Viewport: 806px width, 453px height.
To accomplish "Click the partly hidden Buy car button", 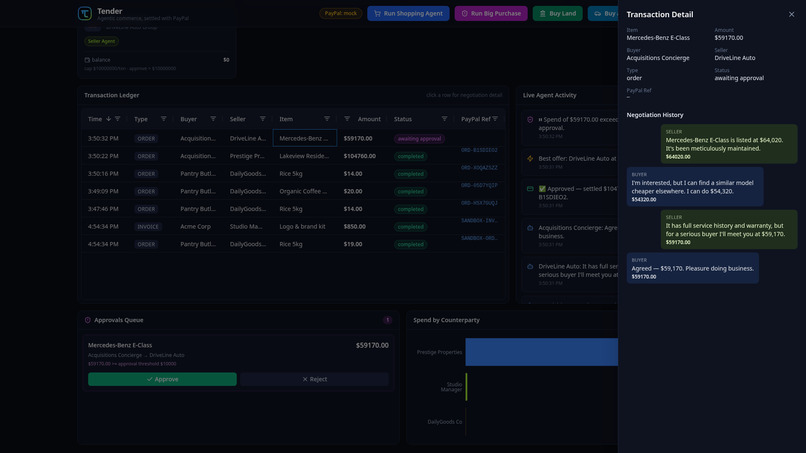I will point(603,13).
